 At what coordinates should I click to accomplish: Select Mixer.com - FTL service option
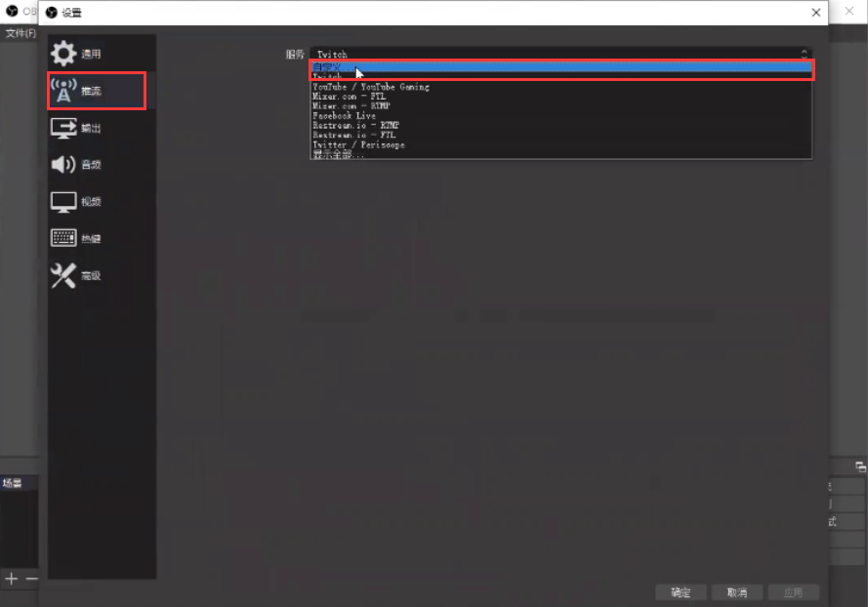click(x=351, y=97)
